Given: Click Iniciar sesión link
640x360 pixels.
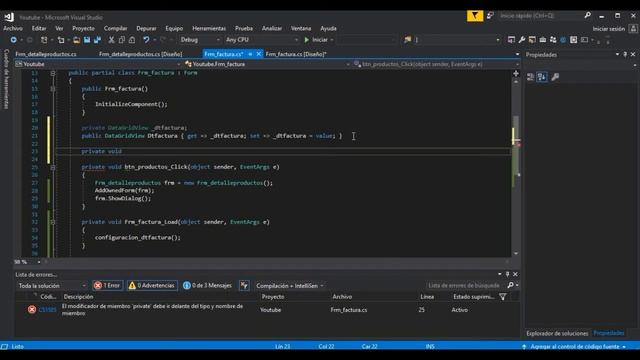Looking at the screenshot, I should (609, 29).
